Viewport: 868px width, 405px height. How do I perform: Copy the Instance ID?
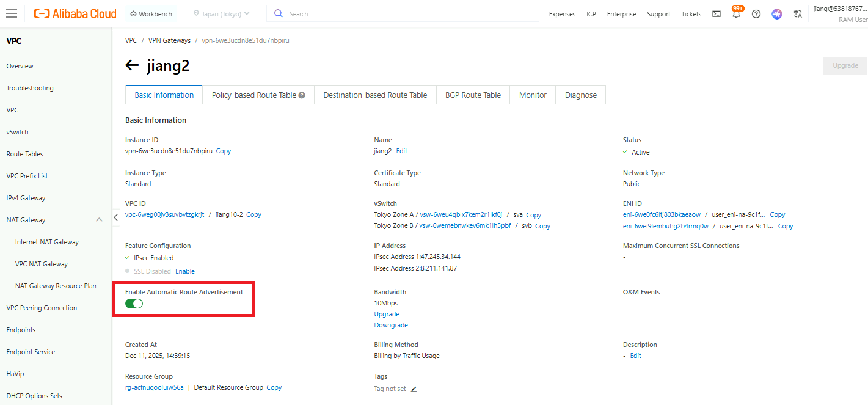[224, 151]
